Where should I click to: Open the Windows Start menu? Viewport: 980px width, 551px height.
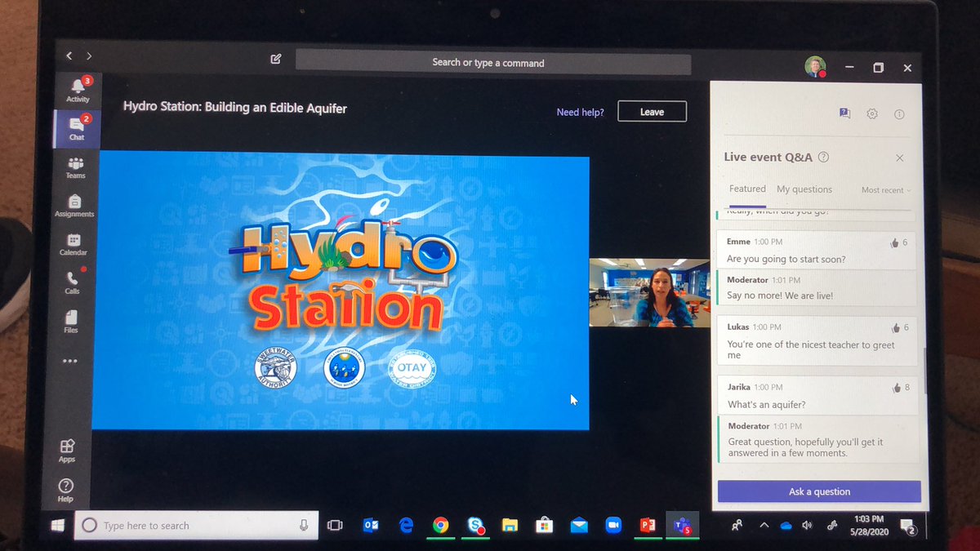pyautogui.click(x=57, y=527)
